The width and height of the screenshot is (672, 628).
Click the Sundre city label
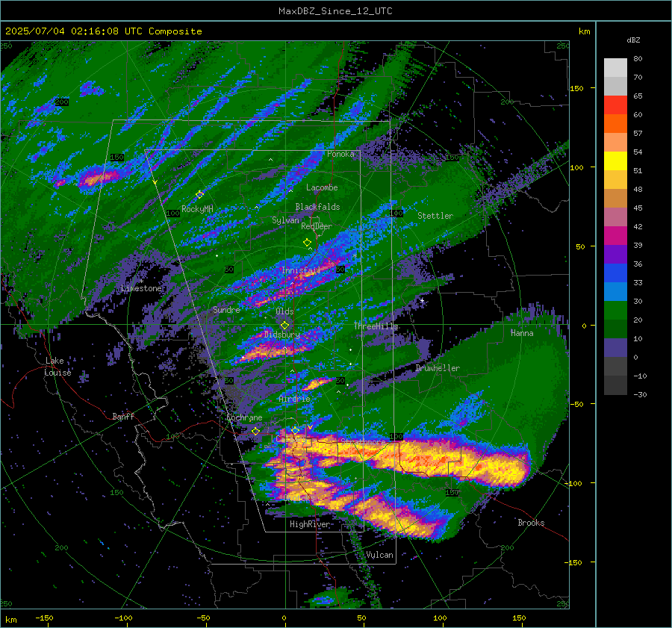(x=226, y=309)
